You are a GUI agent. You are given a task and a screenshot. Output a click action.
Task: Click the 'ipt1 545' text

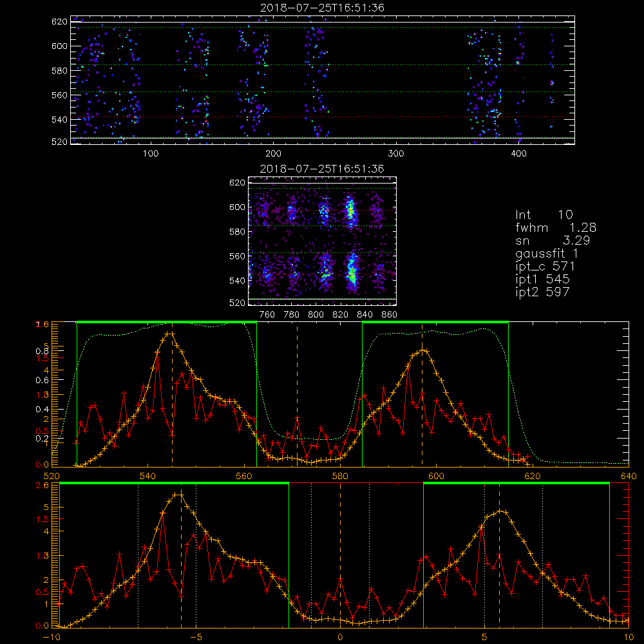click(542, 279)
